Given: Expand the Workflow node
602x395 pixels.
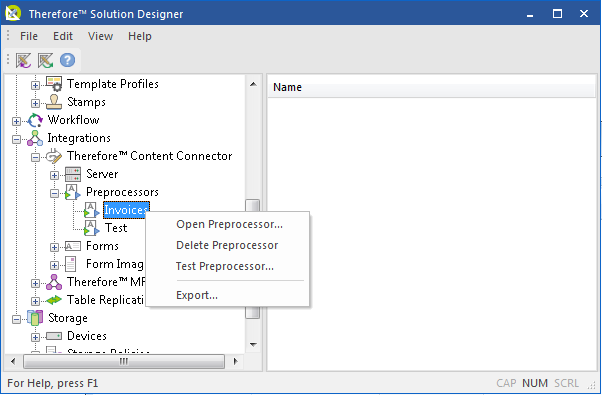Looking at the screenshot, I should [16, 121].
